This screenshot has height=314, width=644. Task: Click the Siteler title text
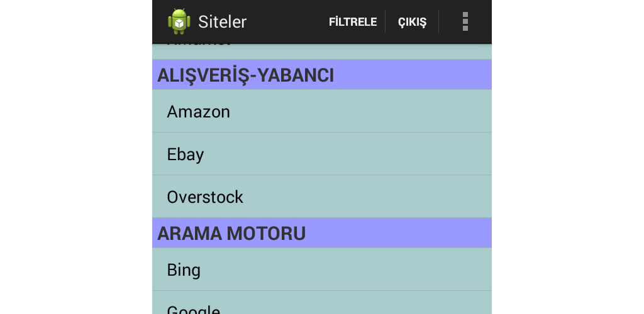[222, 22]
